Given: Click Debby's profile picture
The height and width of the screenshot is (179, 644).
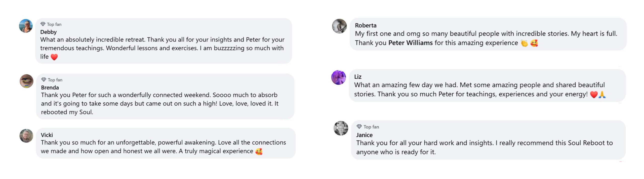Looking at the screenshot, I should click(x=26, y=26).
